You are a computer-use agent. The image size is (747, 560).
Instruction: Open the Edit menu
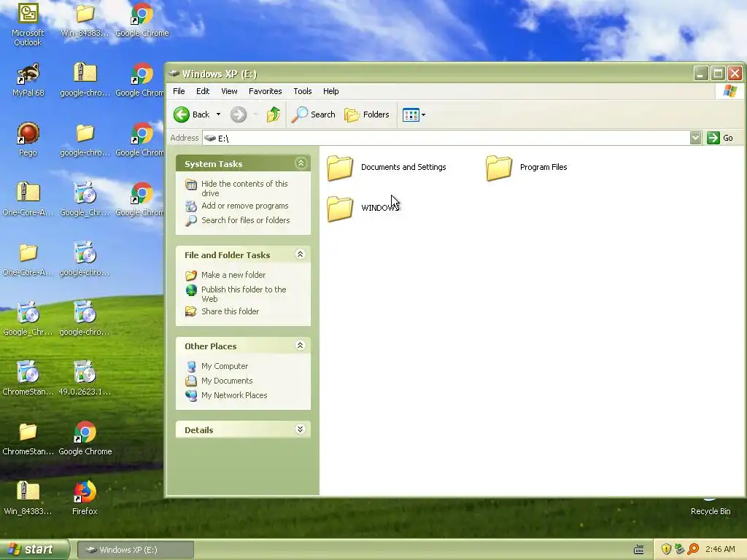[x=203, y=91]
